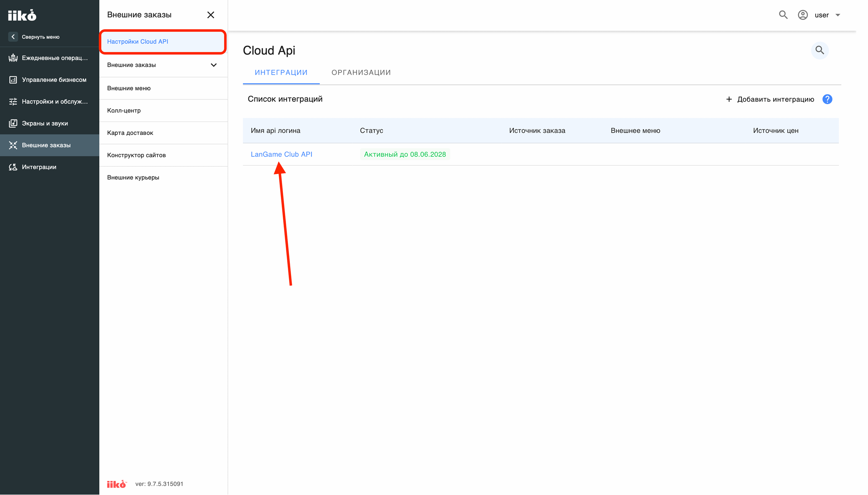Select the Business management chart icon
This screenshot has width=868, height=495.
pyautogui.click(x=13, y=80)
